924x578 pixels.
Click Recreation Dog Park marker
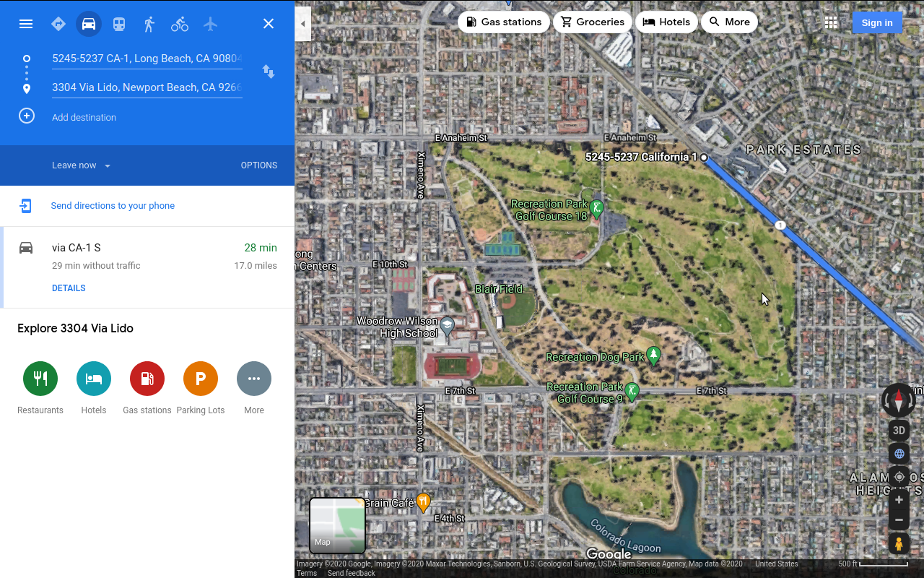point(653,355)
